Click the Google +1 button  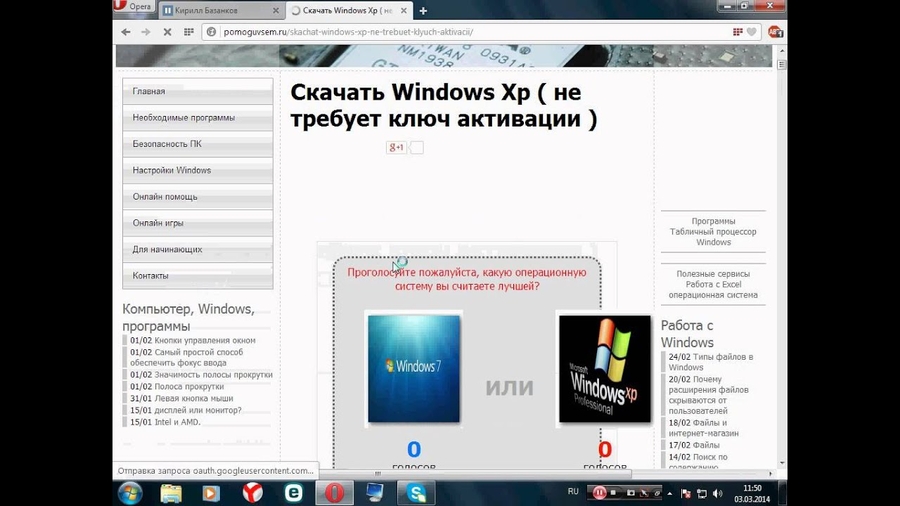pos(396,148)
